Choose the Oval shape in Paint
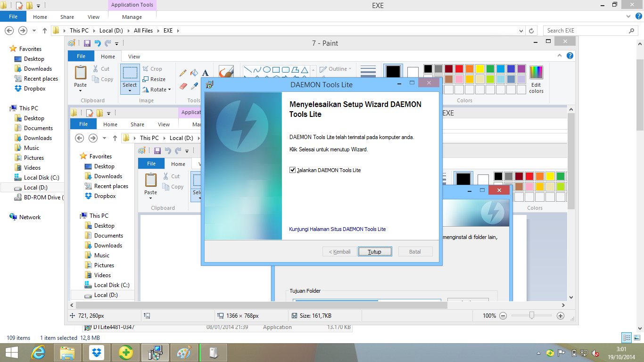Screen dimensions: 644x362 pyautogui.click(x=267, y=70)
